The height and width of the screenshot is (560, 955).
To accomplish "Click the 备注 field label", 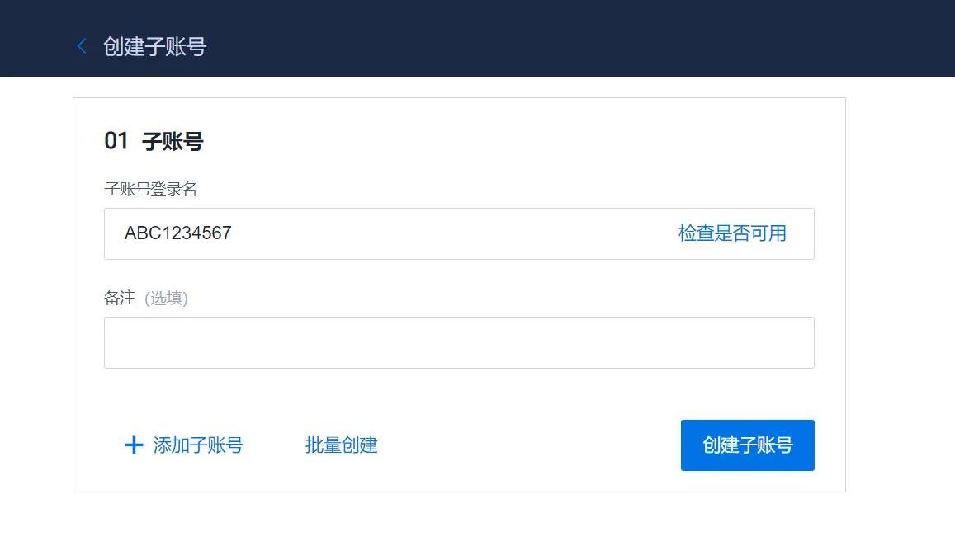I will (x=120, y=298).
